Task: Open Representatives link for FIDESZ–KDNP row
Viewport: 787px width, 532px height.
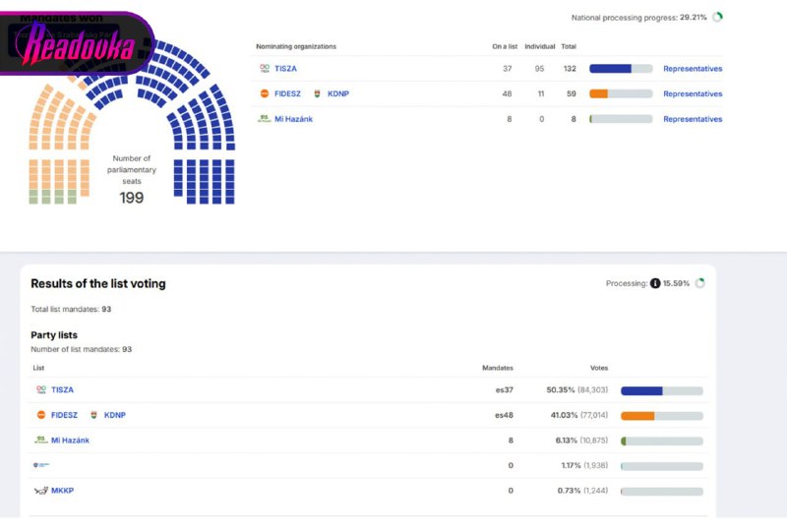Action: 693,94
